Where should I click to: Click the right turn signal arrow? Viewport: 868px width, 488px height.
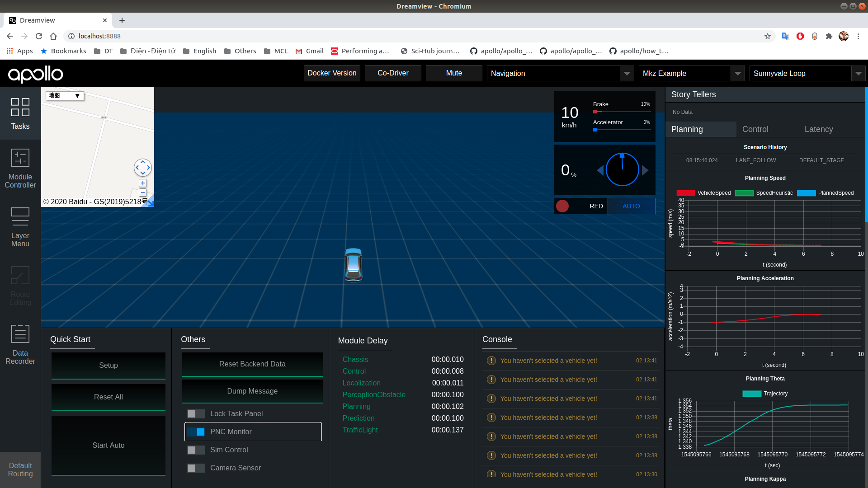pyautogui.click(x=645, y=170)
